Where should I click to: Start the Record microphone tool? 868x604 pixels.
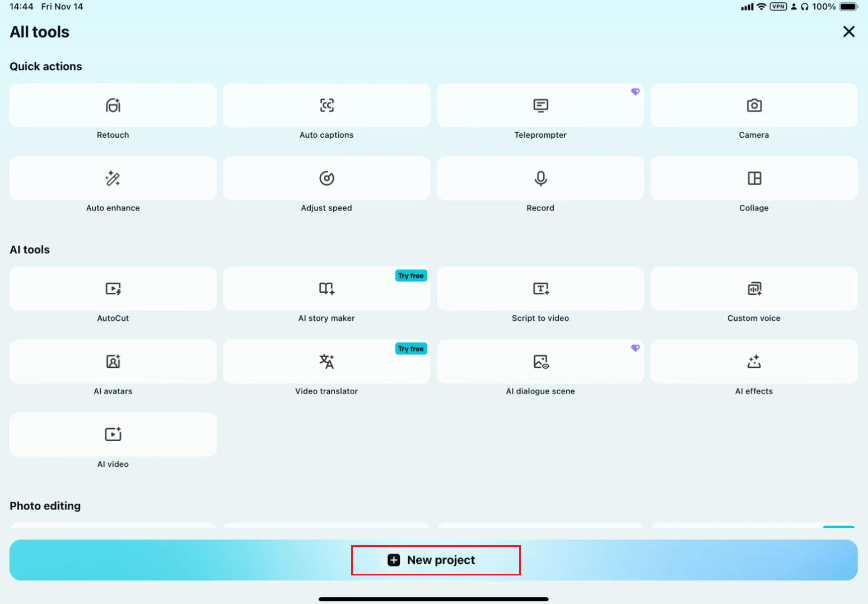[x=540, y=178]
